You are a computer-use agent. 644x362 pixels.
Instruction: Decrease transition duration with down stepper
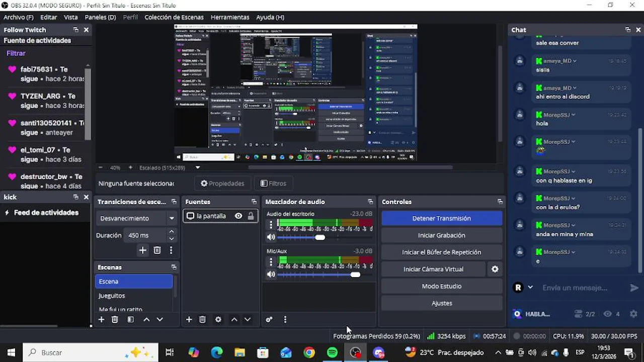pos(172,239)
